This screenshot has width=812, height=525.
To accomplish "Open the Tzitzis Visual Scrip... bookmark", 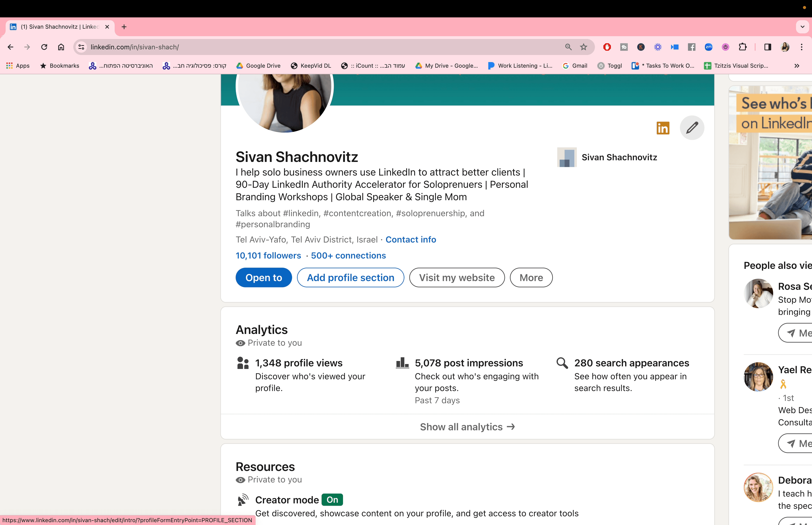I will 736,66.
